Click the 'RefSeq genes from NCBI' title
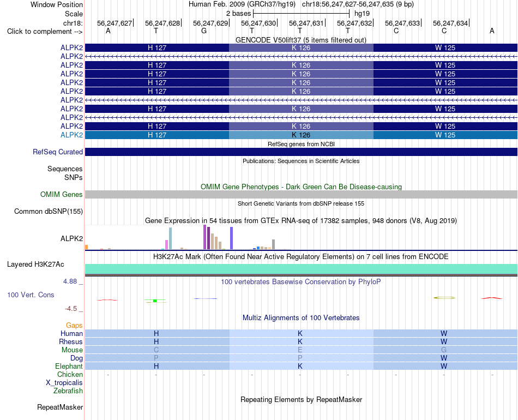 pyautogui.click(x=301, y=144)
